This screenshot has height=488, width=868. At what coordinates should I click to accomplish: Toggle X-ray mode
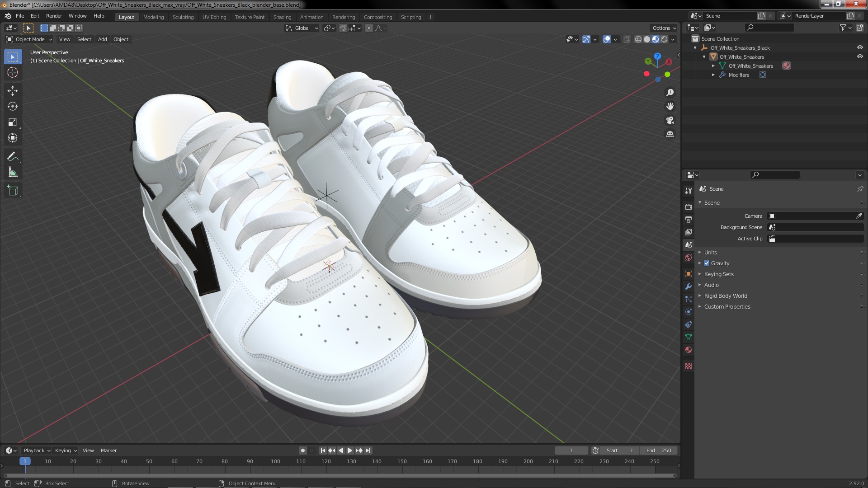click(x=627, y=39)
